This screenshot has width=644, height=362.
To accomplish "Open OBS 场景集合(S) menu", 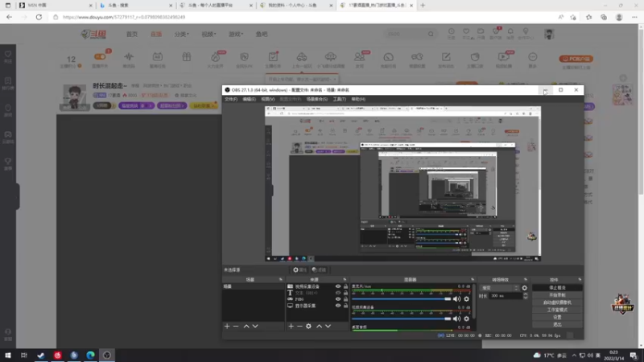I will tap(316, 99).
